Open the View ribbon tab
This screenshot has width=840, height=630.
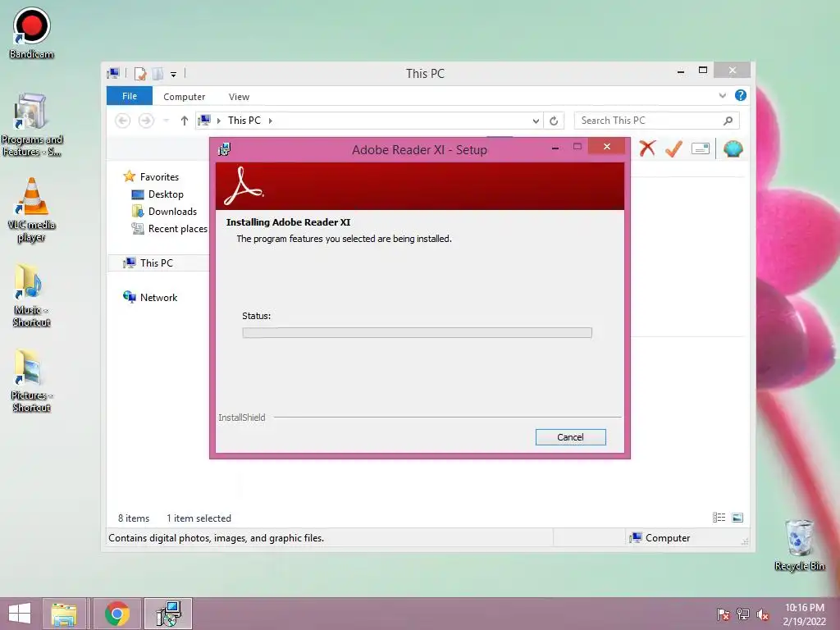[x=239, y=97]
